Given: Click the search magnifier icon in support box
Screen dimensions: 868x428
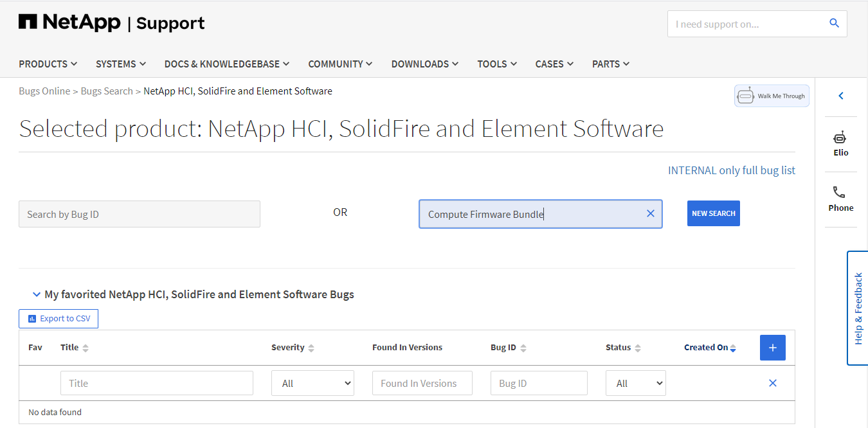Looking at the screenshot, I should tap(834, 24).
